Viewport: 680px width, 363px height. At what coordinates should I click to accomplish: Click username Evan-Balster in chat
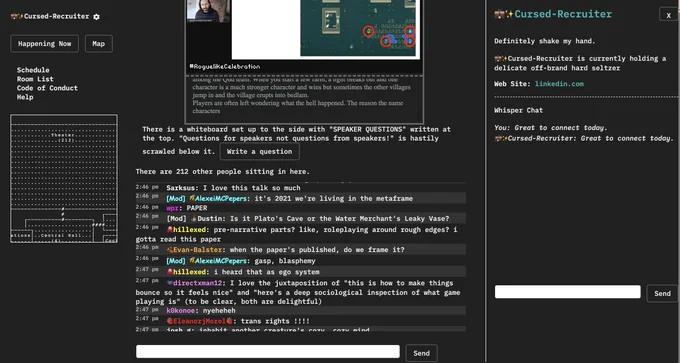pos(198,250)
